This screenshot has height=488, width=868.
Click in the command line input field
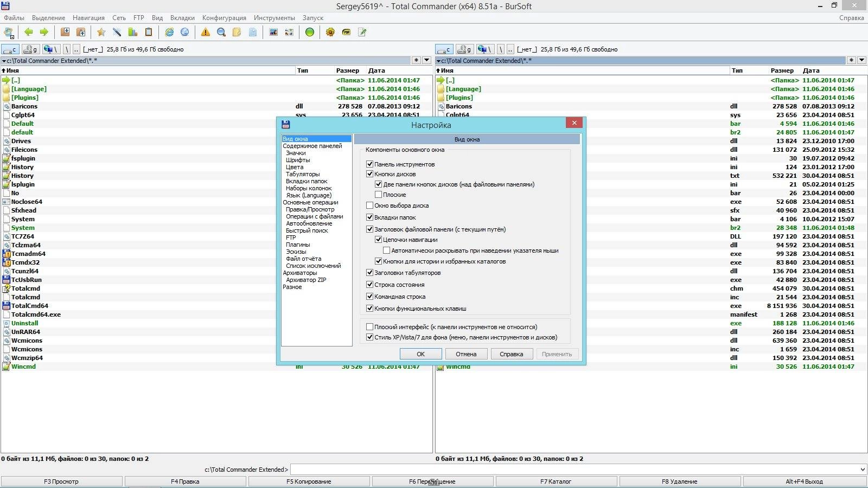(574, 470)
